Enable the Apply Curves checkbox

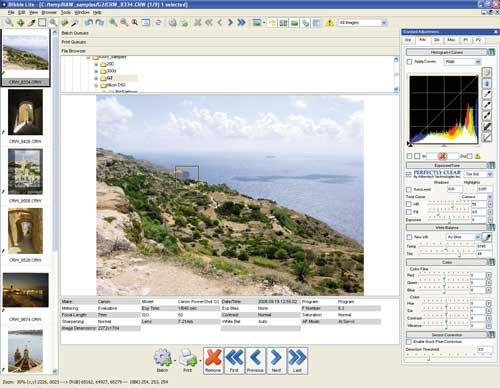(409, 62)
